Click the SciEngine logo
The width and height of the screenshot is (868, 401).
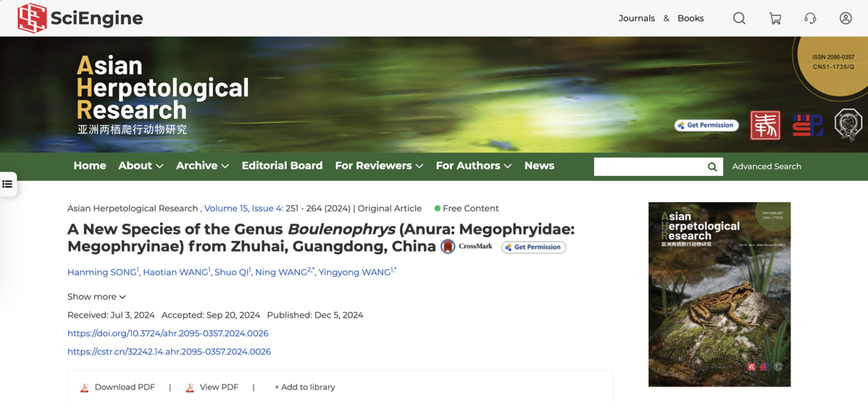(x=80, y=18)
